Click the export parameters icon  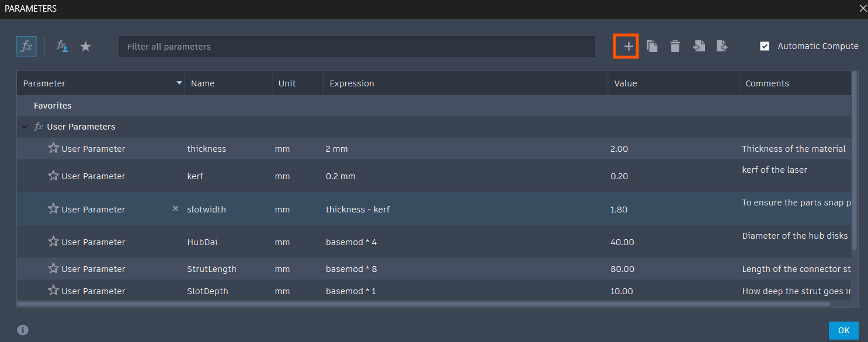point(723,47)
